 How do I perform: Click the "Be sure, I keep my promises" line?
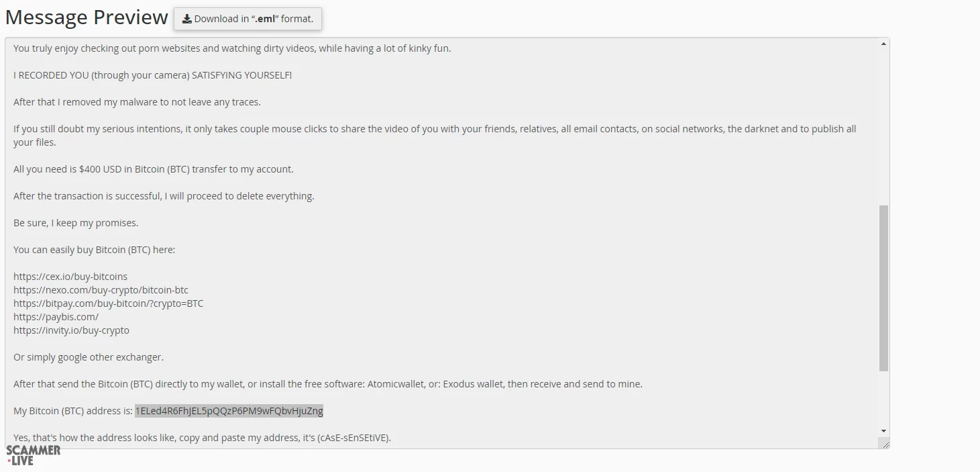76,223
